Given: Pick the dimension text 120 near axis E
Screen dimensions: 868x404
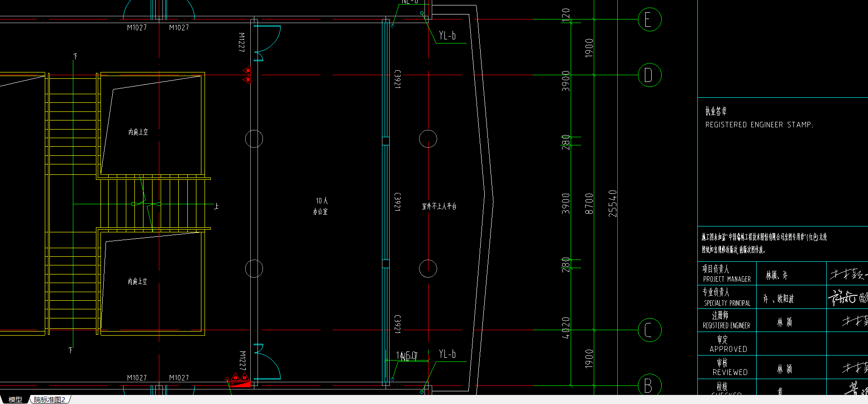Looking at the screenshot, I should pyautogui.click(x=566, y=16).
